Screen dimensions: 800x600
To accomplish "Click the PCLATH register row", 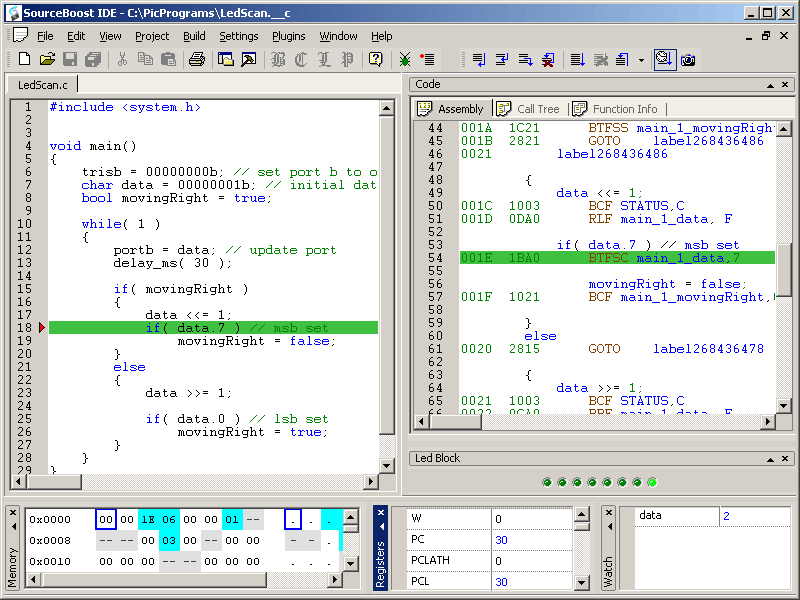I will 490,561.
